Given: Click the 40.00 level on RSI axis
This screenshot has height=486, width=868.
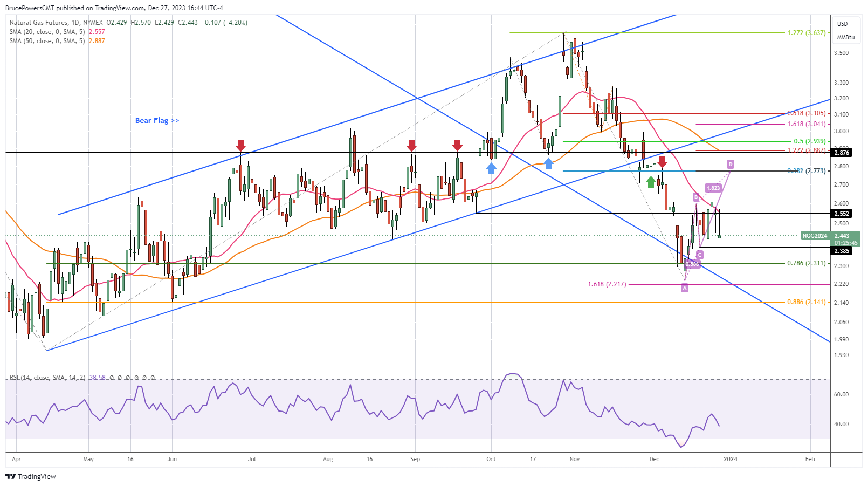Looking at the screenshot, I should (841, 424).
